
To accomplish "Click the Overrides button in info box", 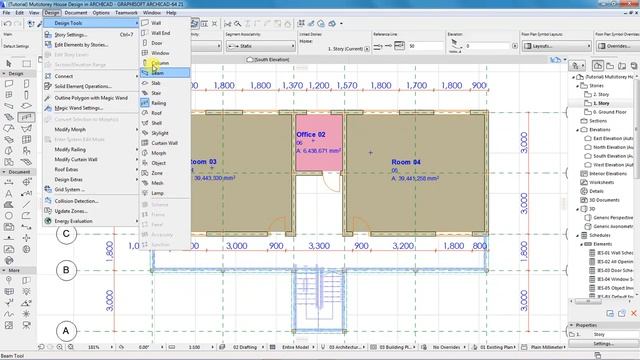I will coord(618,46).
